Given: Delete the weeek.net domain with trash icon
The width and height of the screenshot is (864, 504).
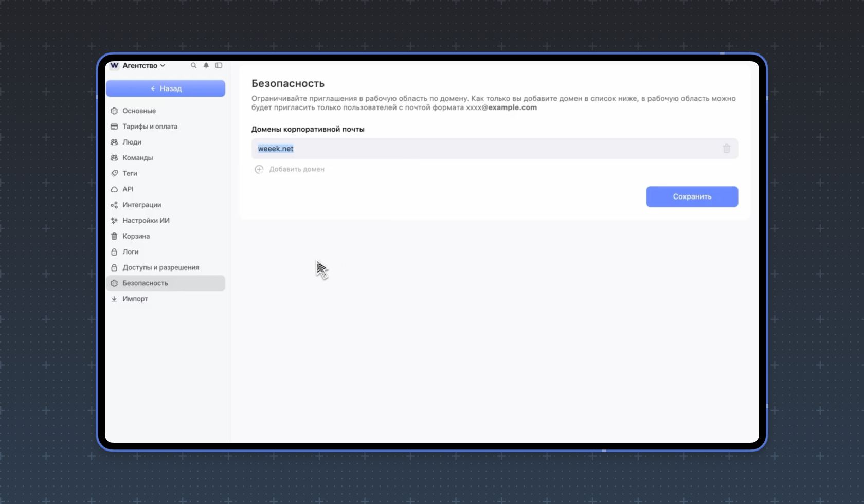Looking at the screenshot, I should click(726, 149).
